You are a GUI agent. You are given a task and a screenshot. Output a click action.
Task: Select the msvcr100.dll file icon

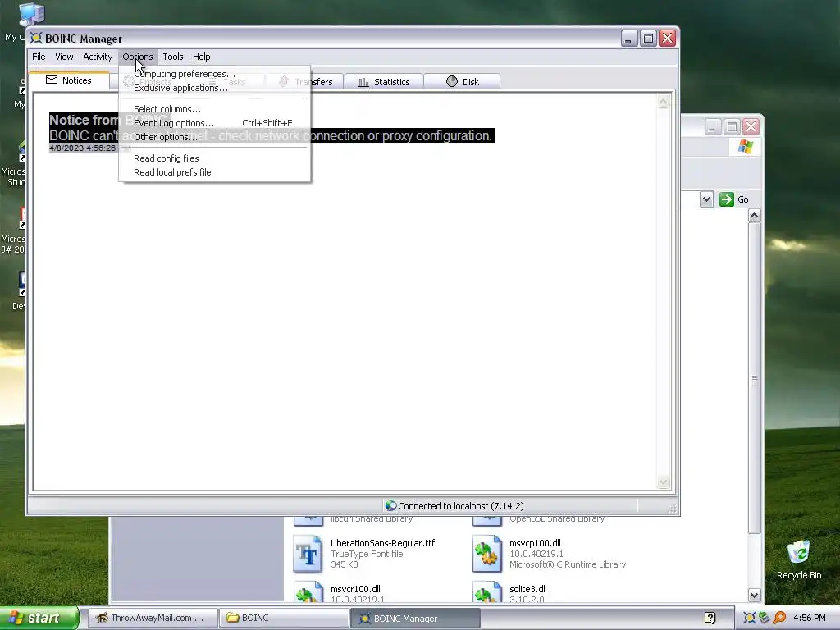[x=308, y=592]
